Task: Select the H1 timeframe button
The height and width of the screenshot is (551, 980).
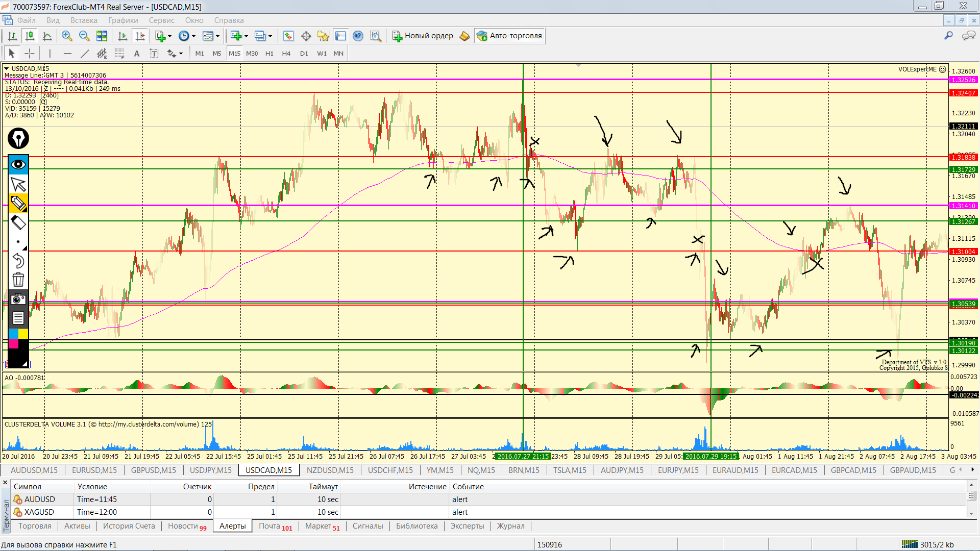Action: coord(269,54)
